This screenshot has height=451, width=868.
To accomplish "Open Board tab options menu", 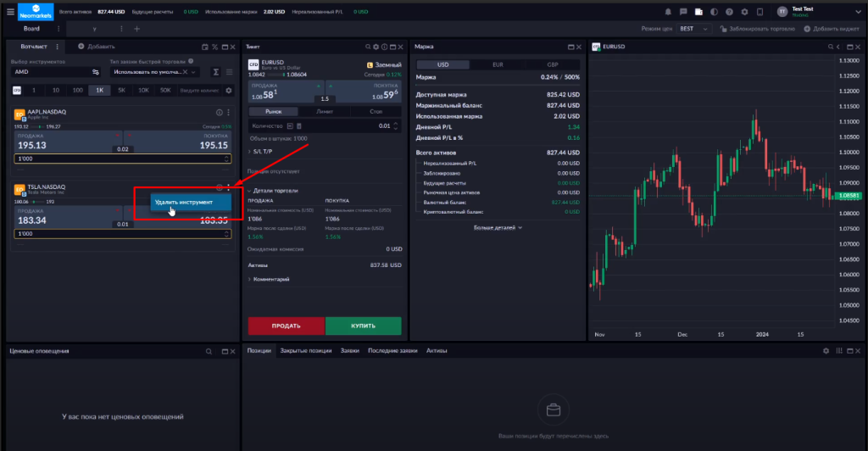I will pos(58,29).
